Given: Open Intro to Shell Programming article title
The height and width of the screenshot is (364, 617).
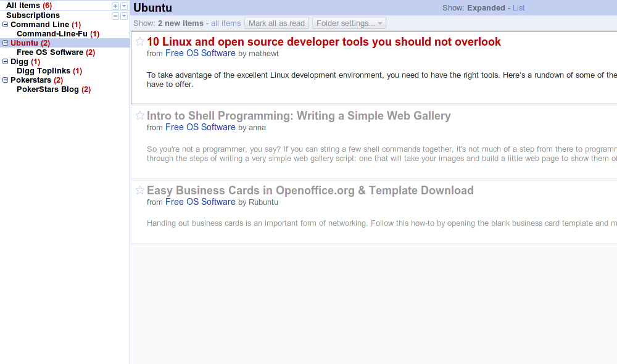Looking at the screenshot, I should 299,116.
